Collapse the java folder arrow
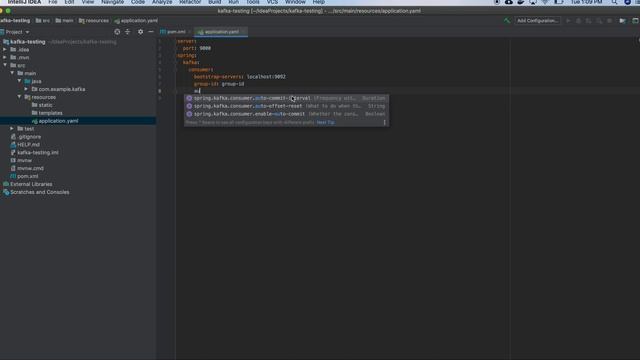 tap(19, 81)
